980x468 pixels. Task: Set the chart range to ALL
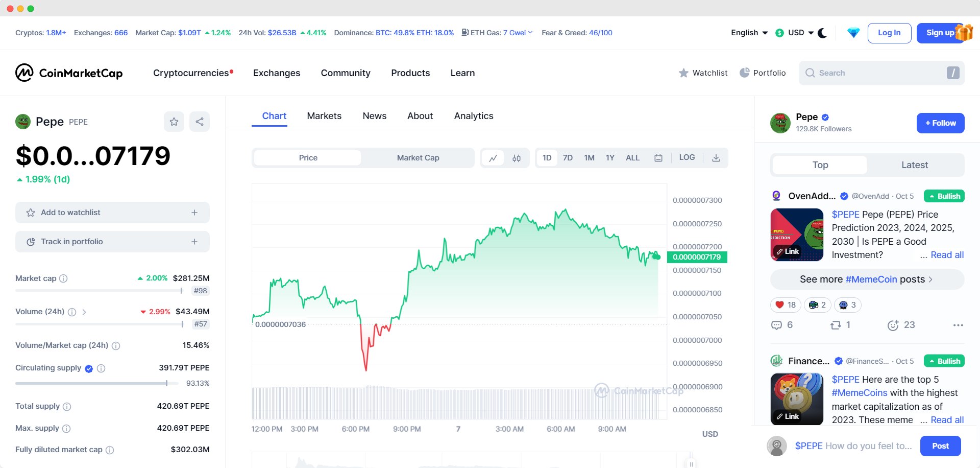pyautogui.click(x=632, y=158)
